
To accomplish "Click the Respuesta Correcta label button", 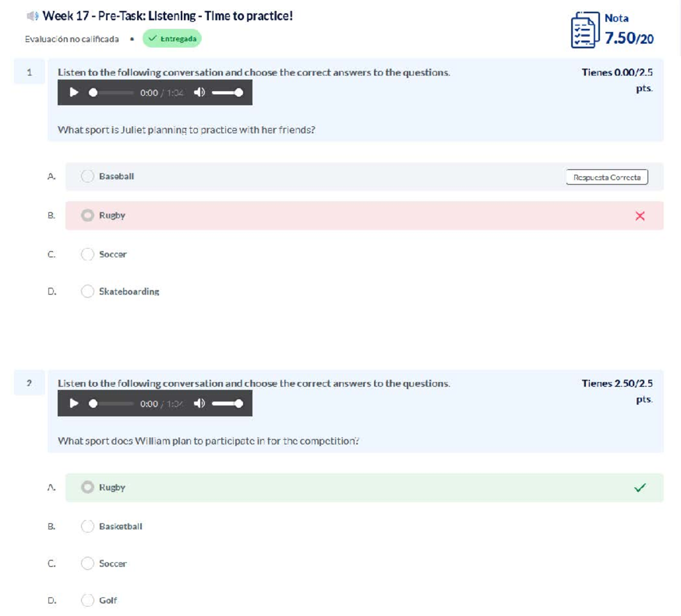I will click(607, 177).
